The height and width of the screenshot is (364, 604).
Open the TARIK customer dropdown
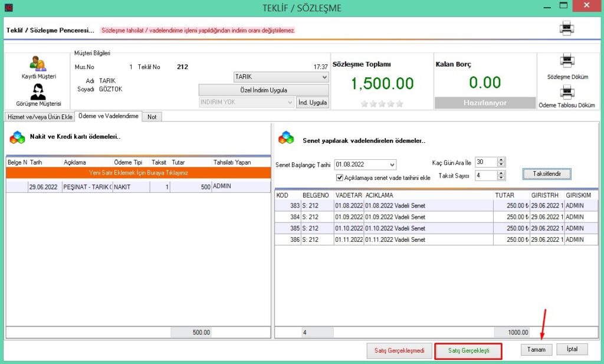(x=324, y=77)
